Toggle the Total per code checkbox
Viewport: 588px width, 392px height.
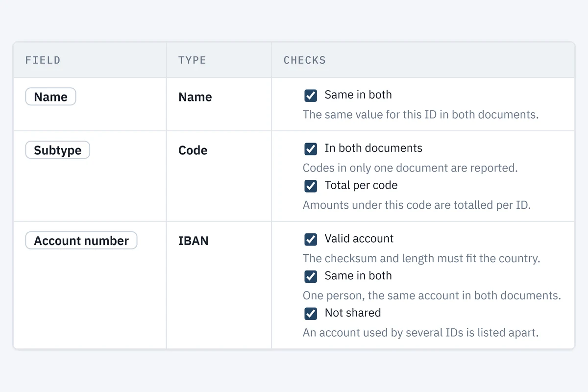point(311,186)
